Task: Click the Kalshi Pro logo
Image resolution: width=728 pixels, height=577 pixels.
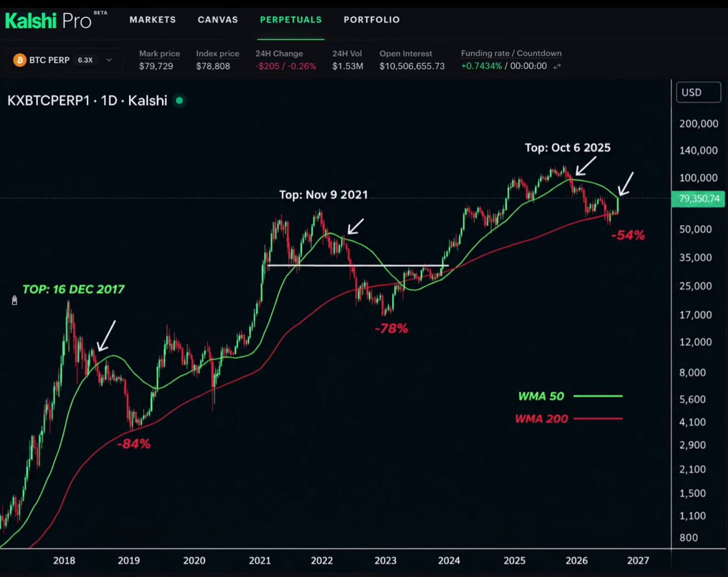Action: point(56,20)
